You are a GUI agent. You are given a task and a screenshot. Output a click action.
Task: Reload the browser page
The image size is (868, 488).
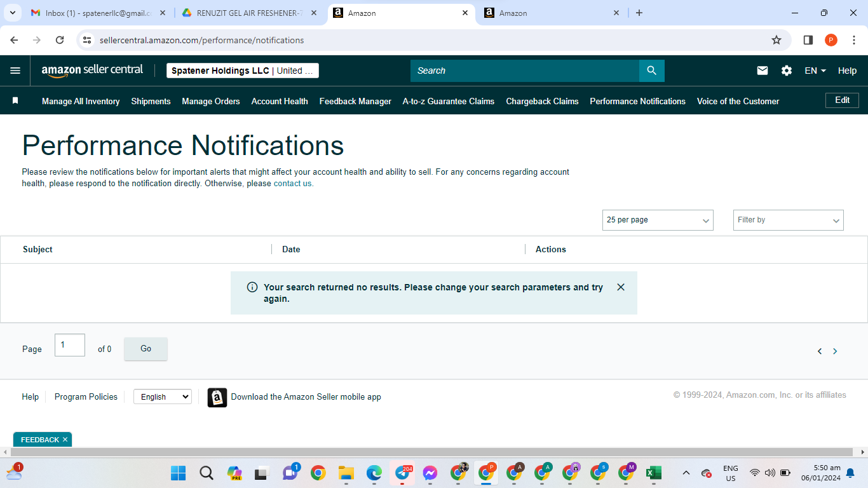click(x=60, y=40)
